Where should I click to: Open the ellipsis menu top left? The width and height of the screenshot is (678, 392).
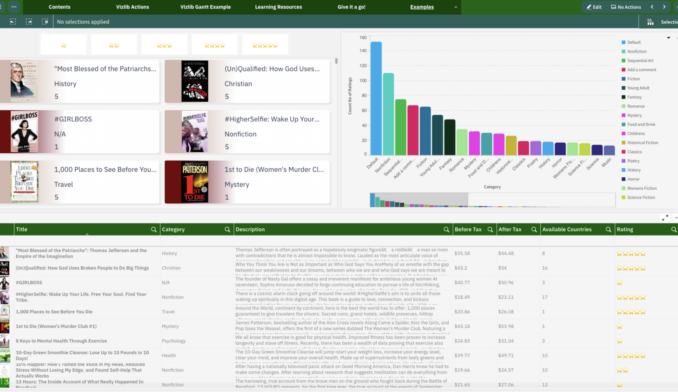14,7
